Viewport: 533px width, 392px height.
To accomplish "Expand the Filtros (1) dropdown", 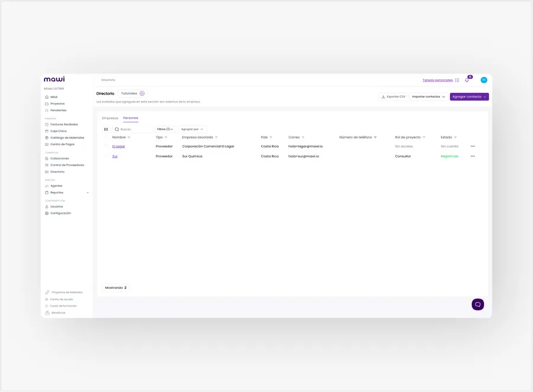I will click(x=165, y=129).
